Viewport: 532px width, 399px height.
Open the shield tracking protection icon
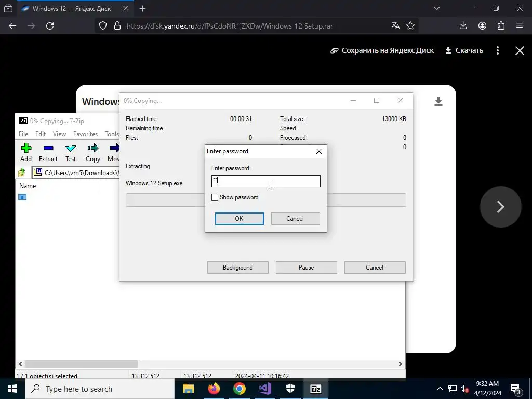tap(103, 26)
